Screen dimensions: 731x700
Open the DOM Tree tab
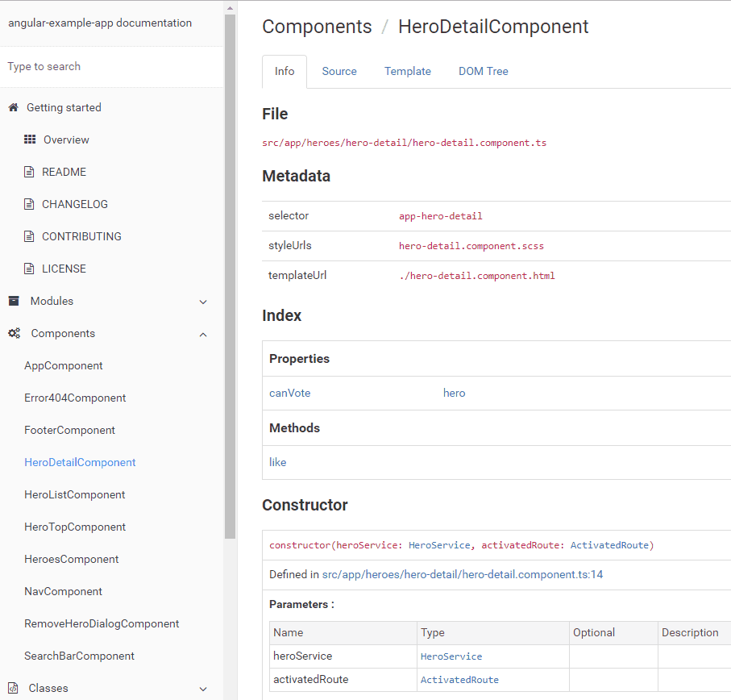(484, 71)
